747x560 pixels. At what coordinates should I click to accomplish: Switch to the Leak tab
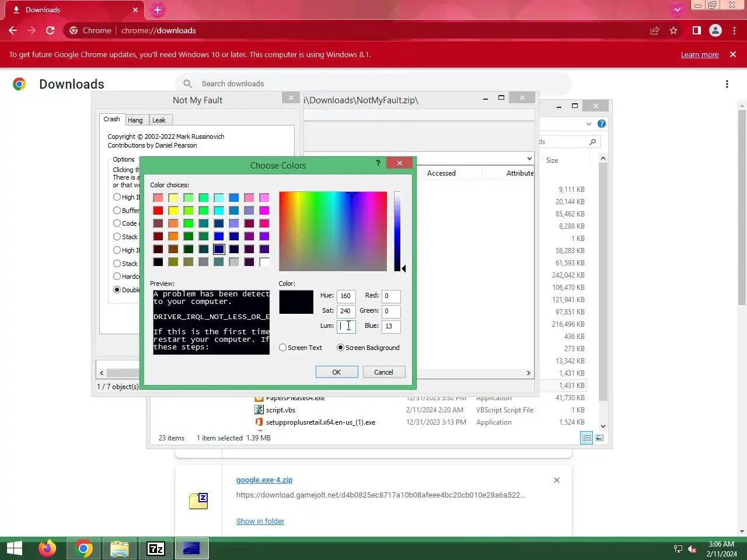[x=159, y=120]
